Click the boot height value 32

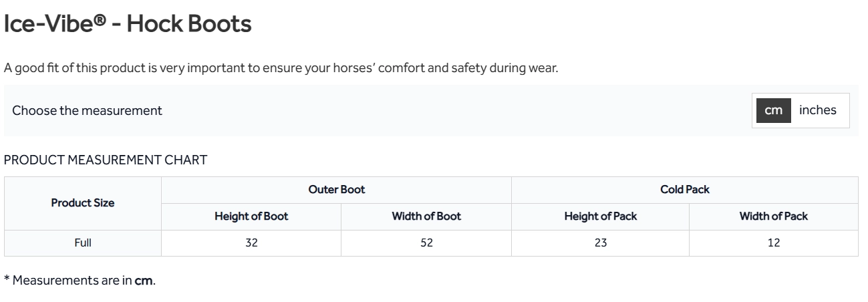pyautogui.click(x=251, y=243)
